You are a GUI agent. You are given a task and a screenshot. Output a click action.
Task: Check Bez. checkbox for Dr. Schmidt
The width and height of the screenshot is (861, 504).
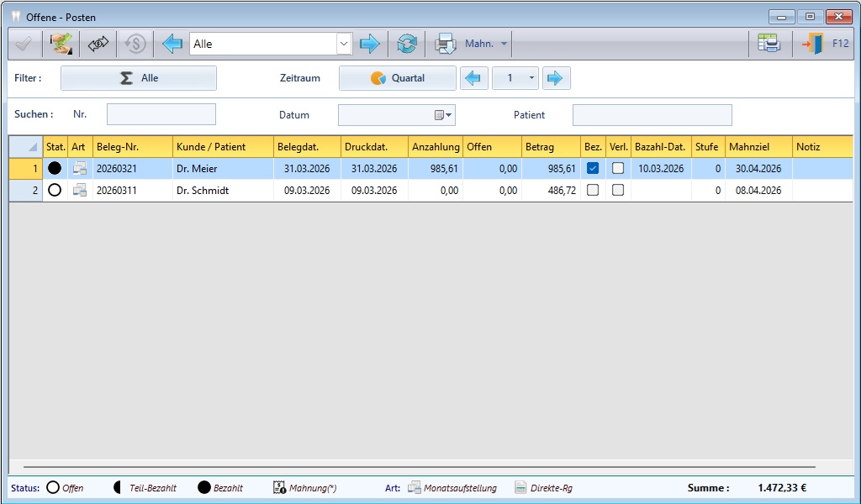click(593, 190)
